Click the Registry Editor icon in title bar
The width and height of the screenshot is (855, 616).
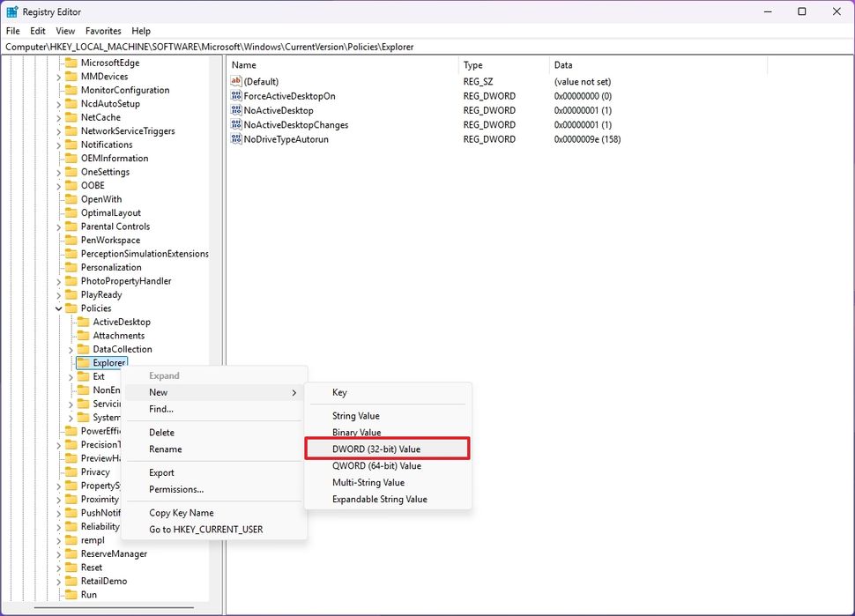pos(10,11)
